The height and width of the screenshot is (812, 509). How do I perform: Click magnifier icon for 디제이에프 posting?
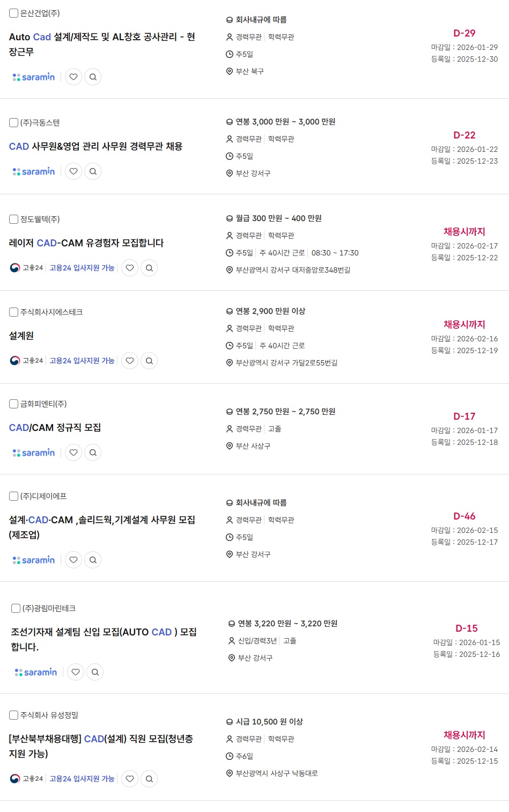(93, 560)
